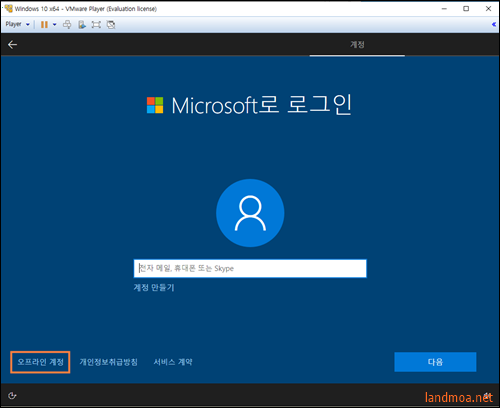Collapse the toolbar with the blue arrow
The width and height of the screenshot is (500, 408).
[x=494, y=24]
